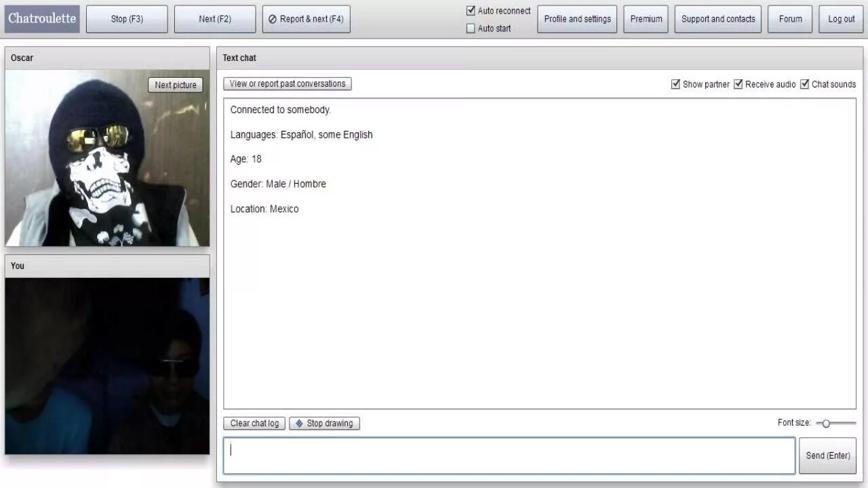
Task: Clear the chat log
Action: click(x=254, y=423)
